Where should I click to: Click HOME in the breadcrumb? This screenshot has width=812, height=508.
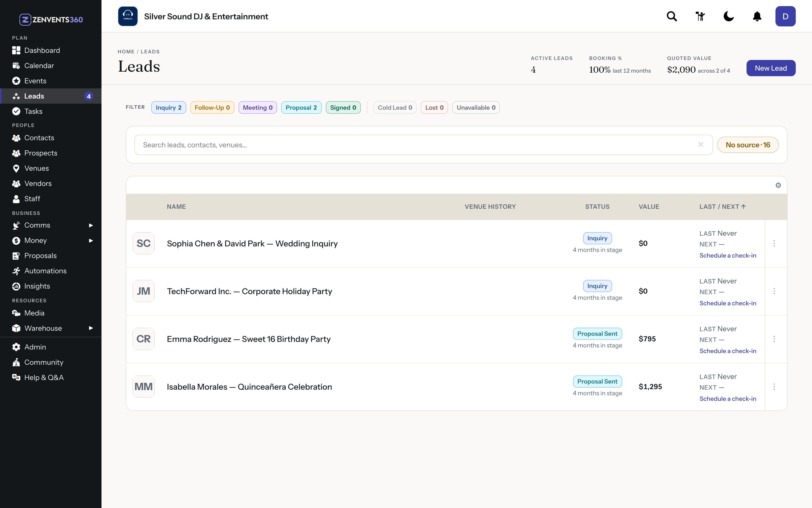click(x=126, y=51)
